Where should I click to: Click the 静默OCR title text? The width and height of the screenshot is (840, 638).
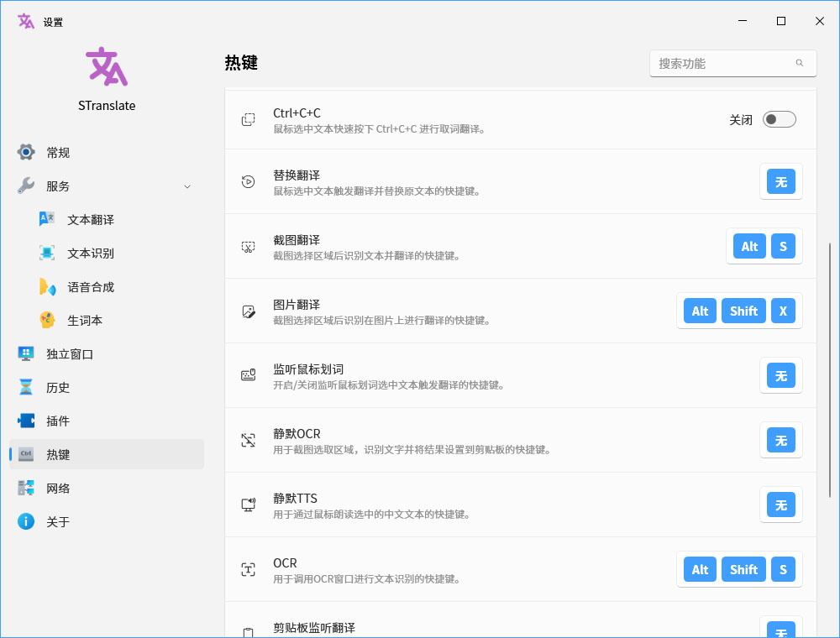(x=297, y=433)
